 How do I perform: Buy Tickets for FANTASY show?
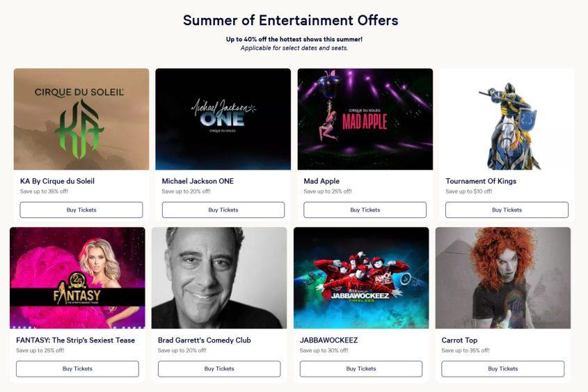click(77, 369)
